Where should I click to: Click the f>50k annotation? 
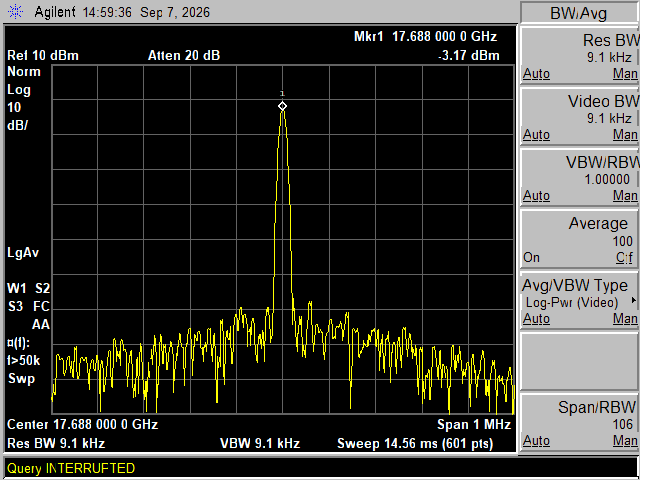point(23,361)
